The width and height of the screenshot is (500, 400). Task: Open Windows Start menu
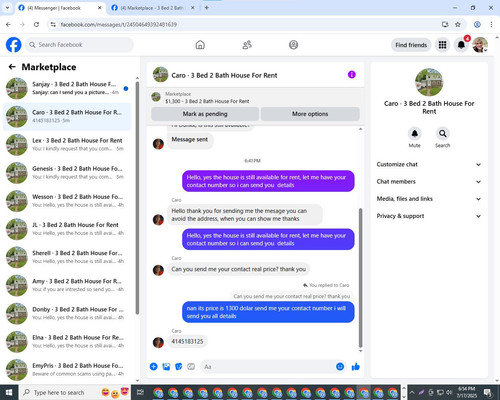pos(9,392)
